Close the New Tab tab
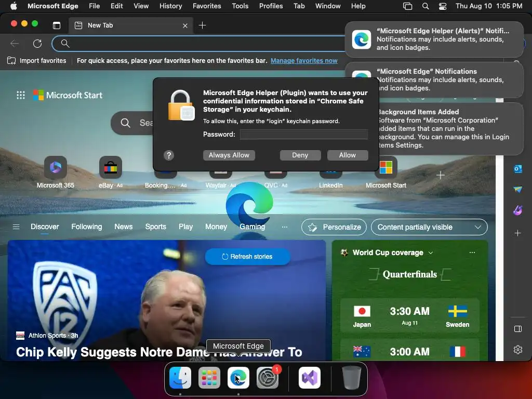The image size is (532, 399). coord(185,25)
